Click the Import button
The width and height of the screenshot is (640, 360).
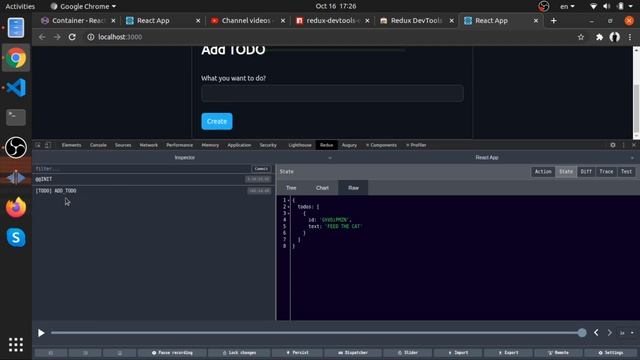point(458,353)
